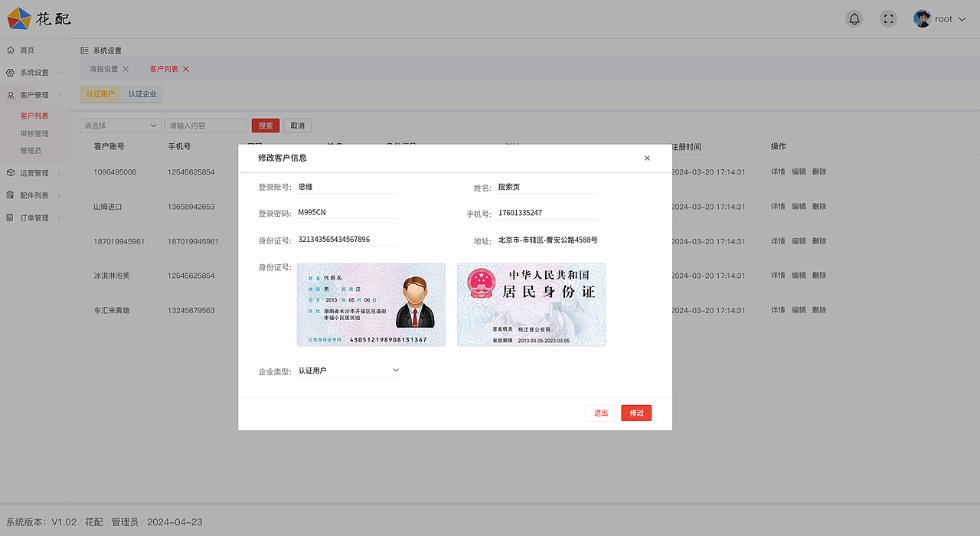Image resolution: width=980 pixels, height=536 pixels.
Task: Click the 运营管理 box icon
Action: click(11, 173)
